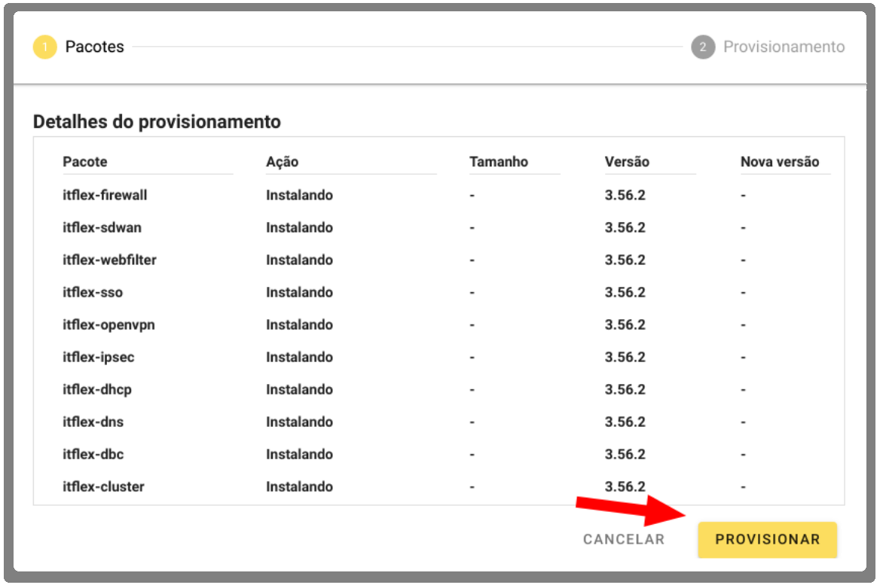Click the Detalhes do provisionamento heading
Screen dimensions: 883x588
[157, 122]
